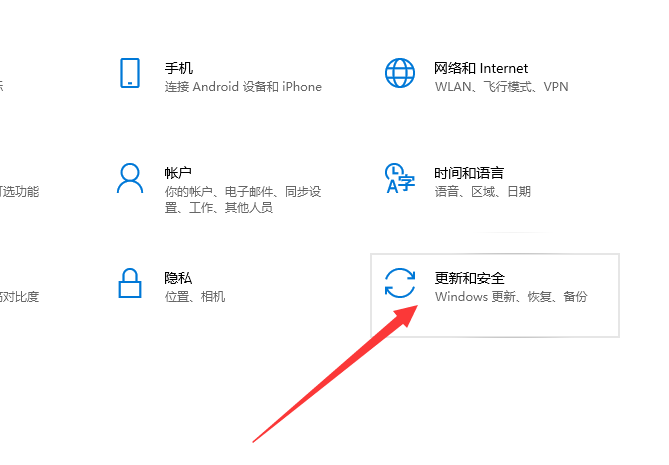Click the partially visible '可选功能' text
Screen dimensions: 669x465
[x=19, y=192]
